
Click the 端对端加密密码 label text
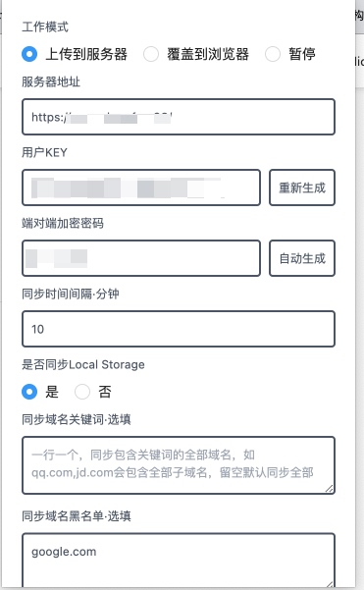63,223
